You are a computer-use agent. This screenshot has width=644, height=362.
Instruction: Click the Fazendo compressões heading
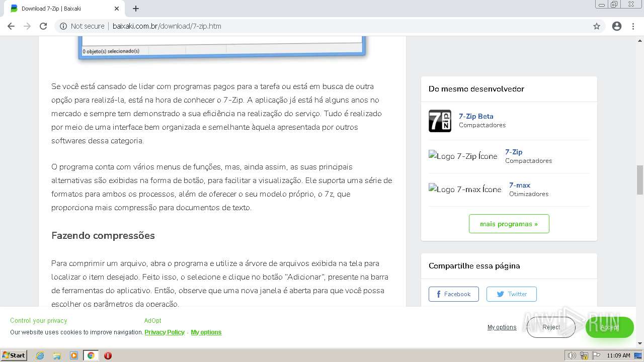(x=103, y=236)
